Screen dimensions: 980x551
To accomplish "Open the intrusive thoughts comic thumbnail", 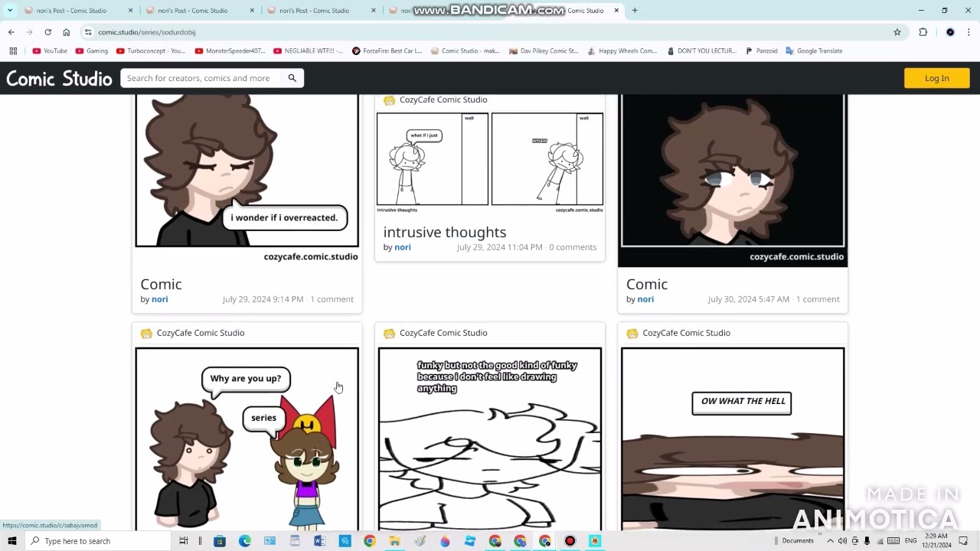I will tap(490, 163).
